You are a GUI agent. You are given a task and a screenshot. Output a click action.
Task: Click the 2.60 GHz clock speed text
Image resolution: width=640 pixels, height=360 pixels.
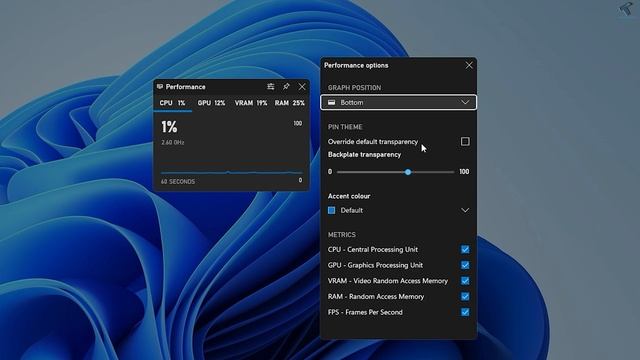pyautogui.click(x=173, y=142)
